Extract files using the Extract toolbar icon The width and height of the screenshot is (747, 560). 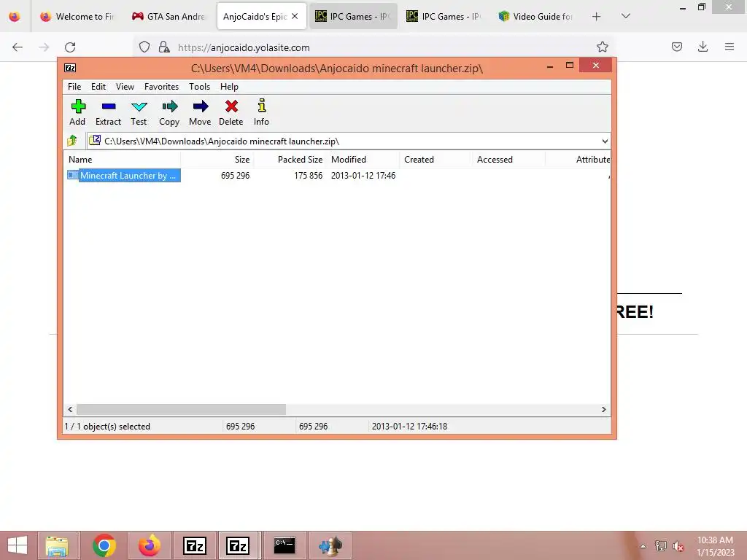108,113
